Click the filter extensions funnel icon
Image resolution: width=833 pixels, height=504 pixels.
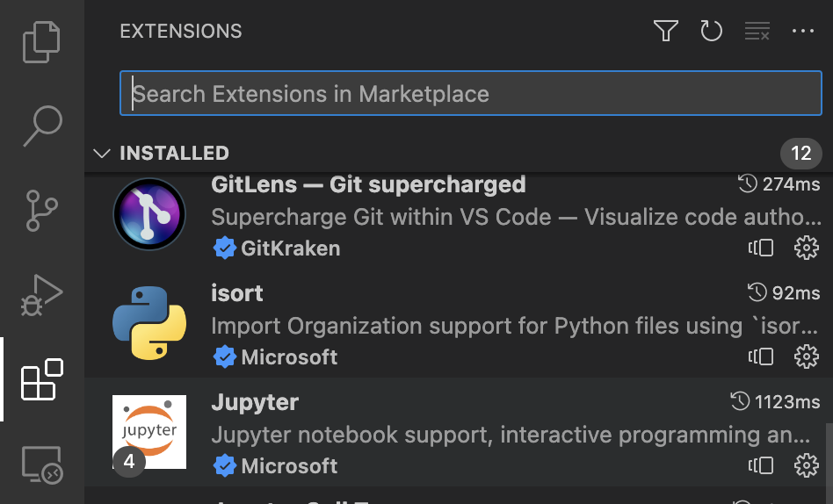(x=666, y=32)
